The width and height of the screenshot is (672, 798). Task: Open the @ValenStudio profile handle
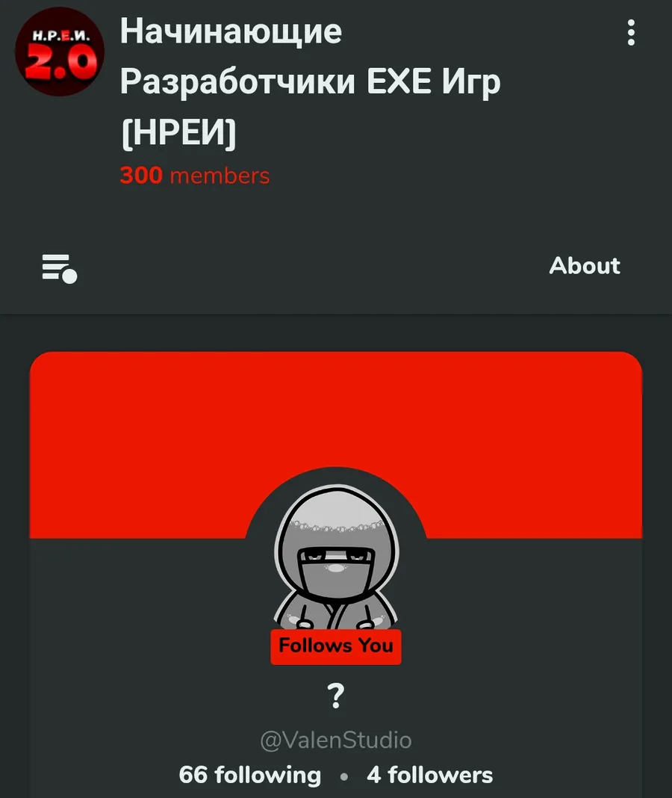tap(336, 740)
